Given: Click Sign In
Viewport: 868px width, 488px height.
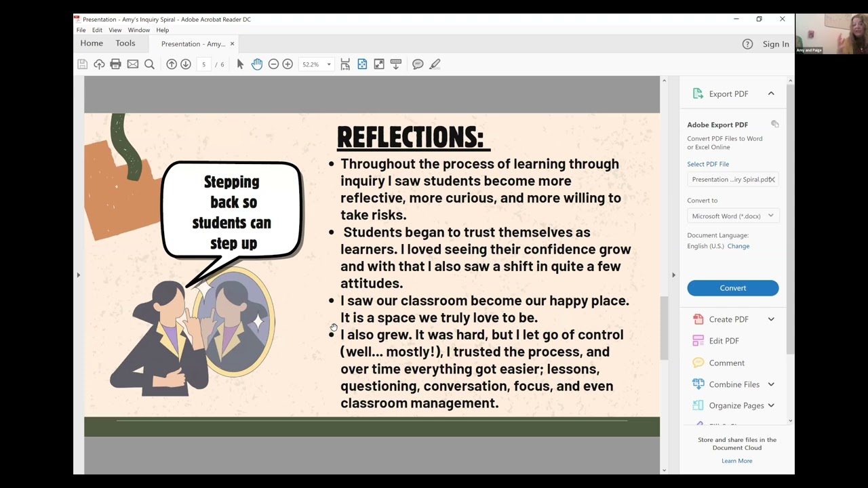Looking at the screenshot, I should coord(776,44).
